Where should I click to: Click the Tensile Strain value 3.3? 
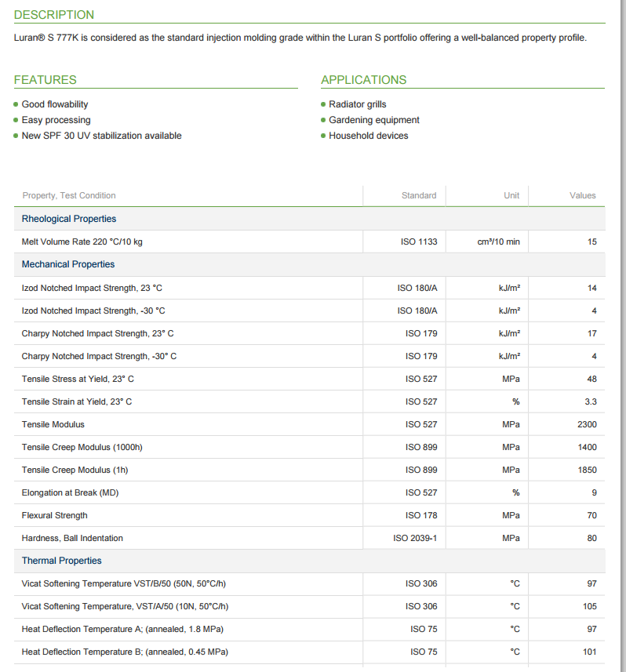pos(591,401)
